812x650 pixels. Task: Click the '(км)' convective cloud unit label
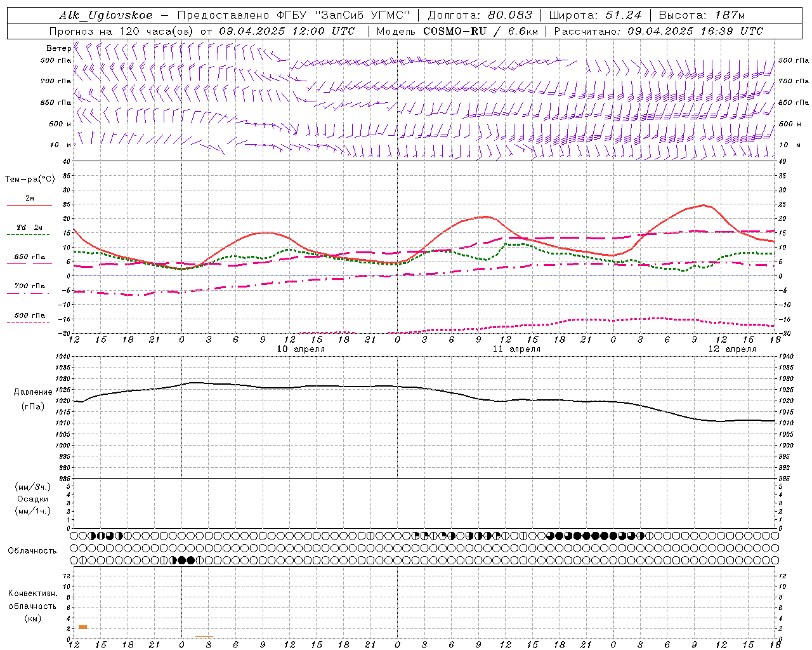(32, 618)
